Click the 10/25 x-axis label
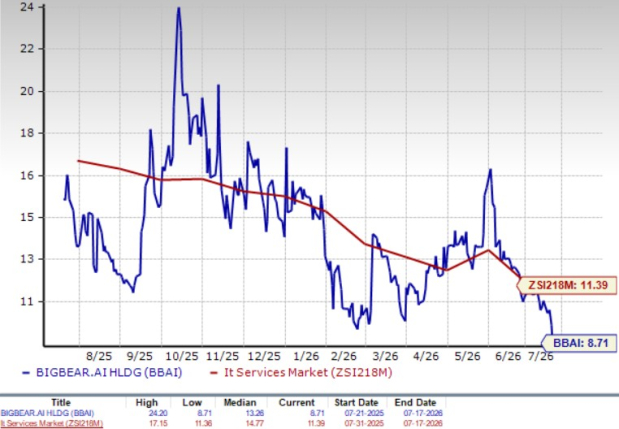Viewport: 619px width, 429px height. point(182,356)
